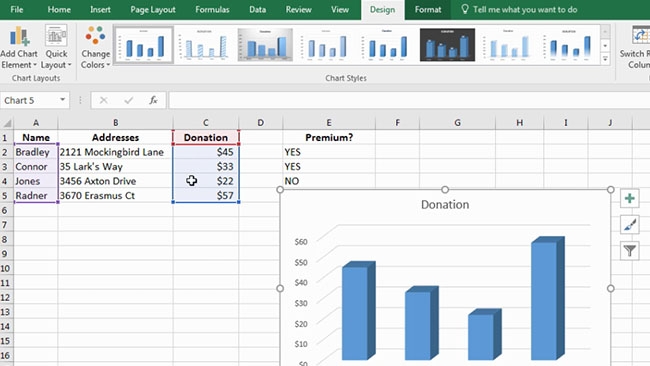
Task: Select column E header
Action: (x=329, y=123)
